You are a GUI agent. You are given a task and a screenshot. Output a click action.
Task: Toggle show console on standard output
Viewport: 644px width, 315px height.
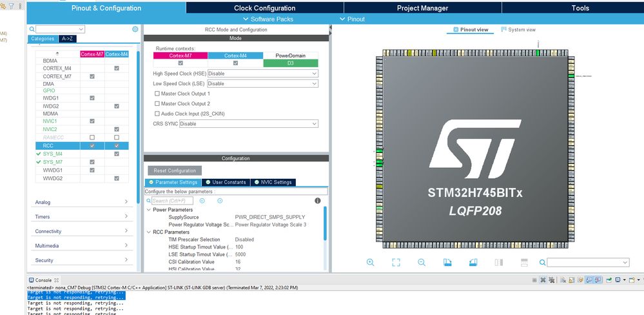pos(589,280)
